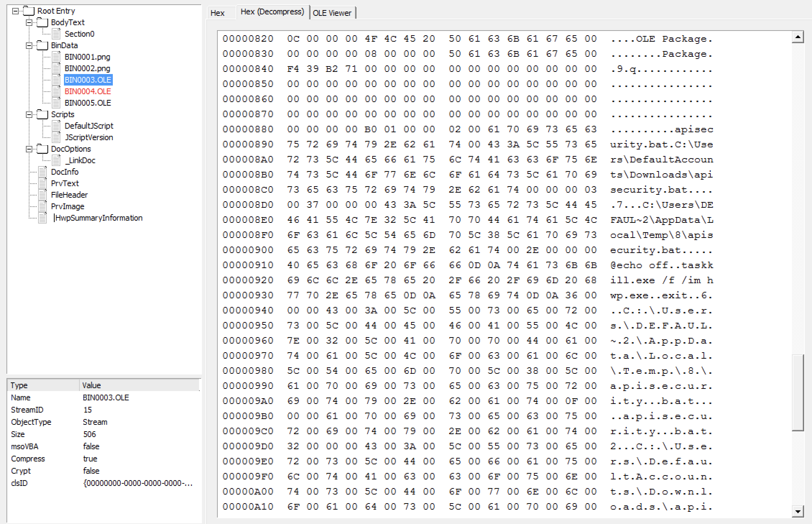
Task: Click the BinData folder icon
Action: 42,45
